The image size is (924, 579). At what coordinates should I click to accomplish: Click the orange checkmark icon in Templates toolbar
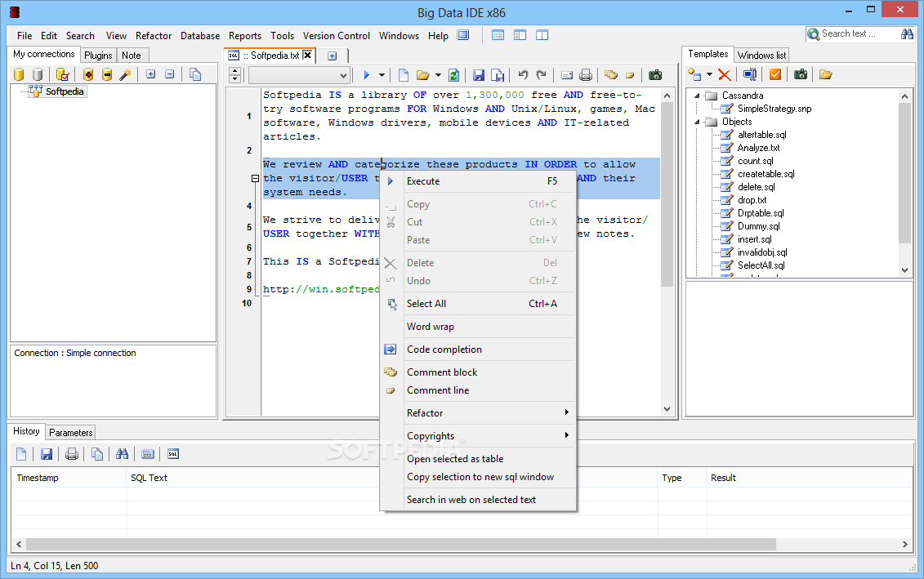[775, 74]
